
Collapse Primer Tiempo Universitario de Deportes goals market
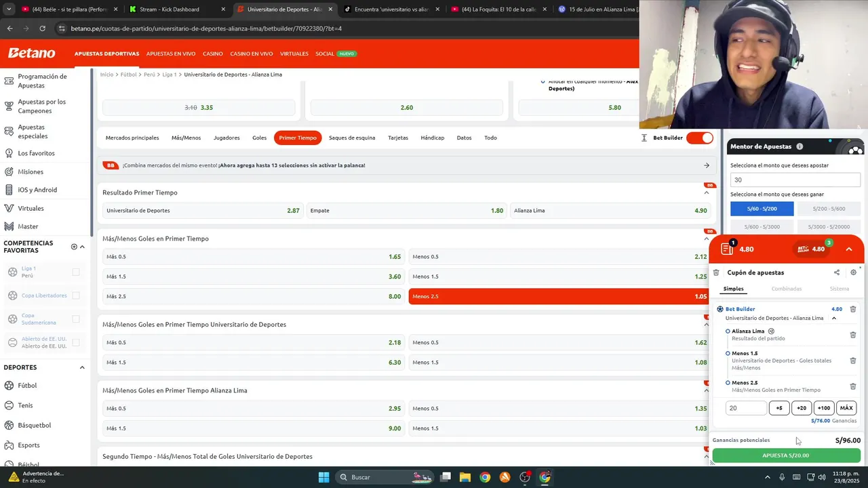point(706,325)
